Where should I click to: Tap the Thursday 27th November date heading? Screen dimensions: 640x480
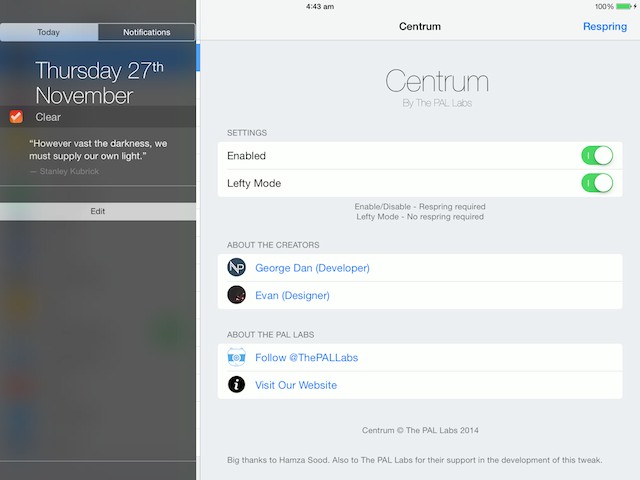click(99, 83)
